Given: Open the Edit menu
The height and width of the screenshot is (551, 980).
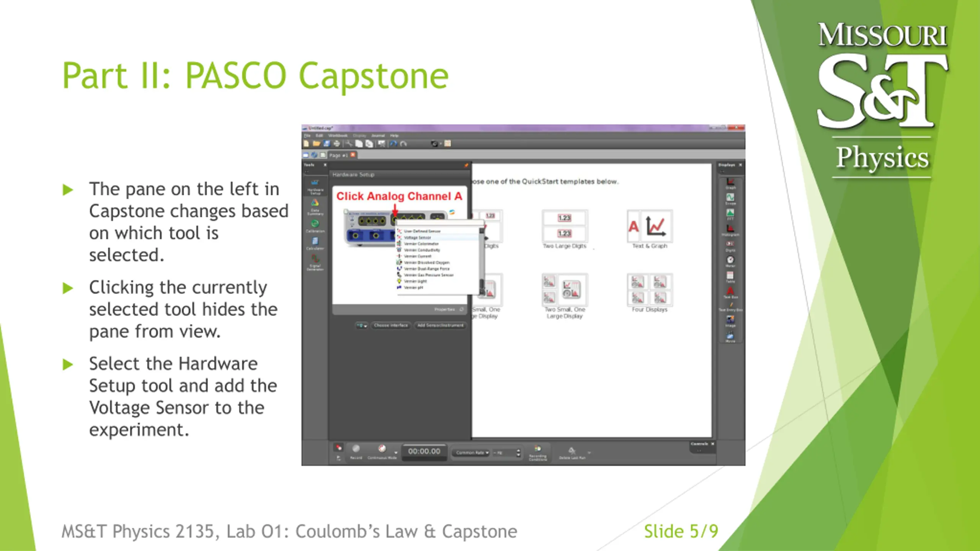Looking at the screenshot, I should point(319,135).
